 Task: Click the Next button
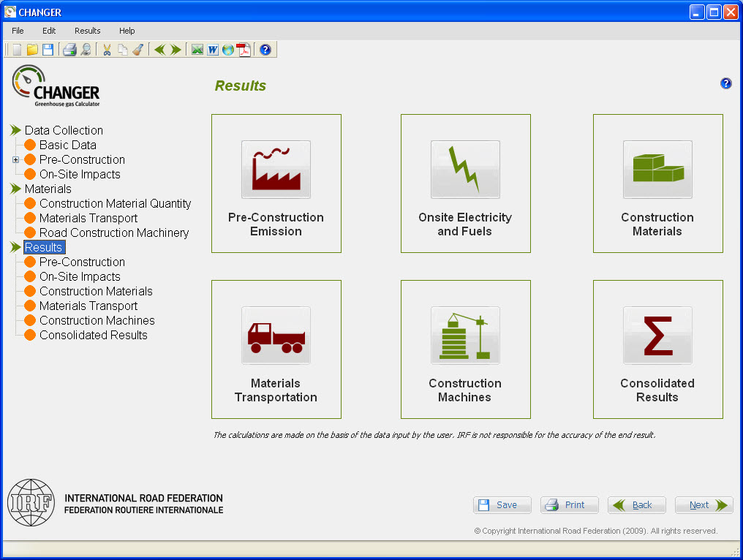(704, 505)
